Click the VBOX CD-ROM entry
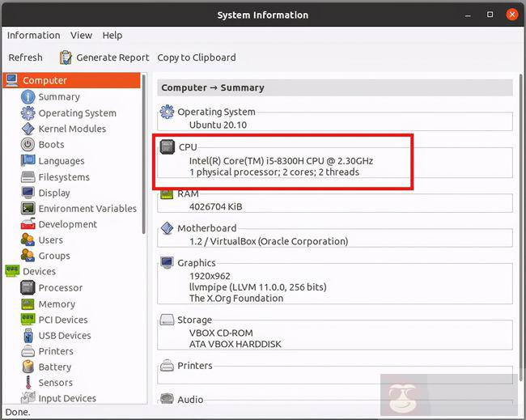This screenshot has width=526, height=420. 221,333
